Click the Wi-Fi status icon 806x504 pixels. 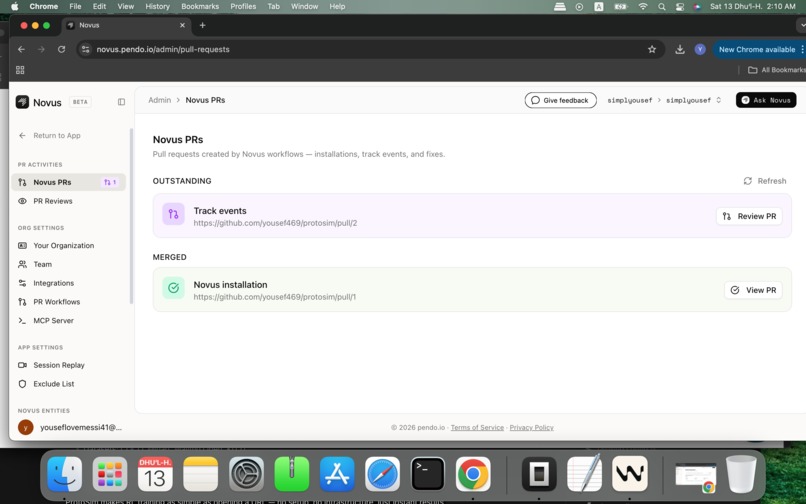pyautogui.click(x=643, y=7)
